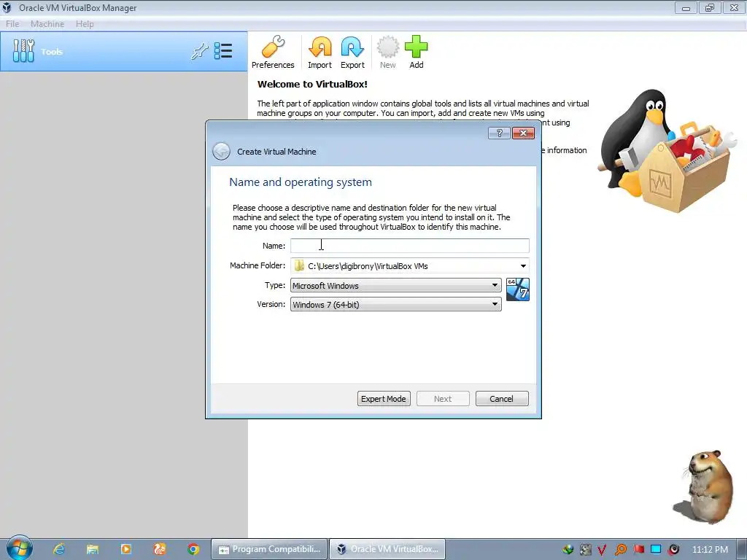Screen dimensions: 747x560
Task: Open Windows Explorer from taskbar
Action: coord(93,549)
